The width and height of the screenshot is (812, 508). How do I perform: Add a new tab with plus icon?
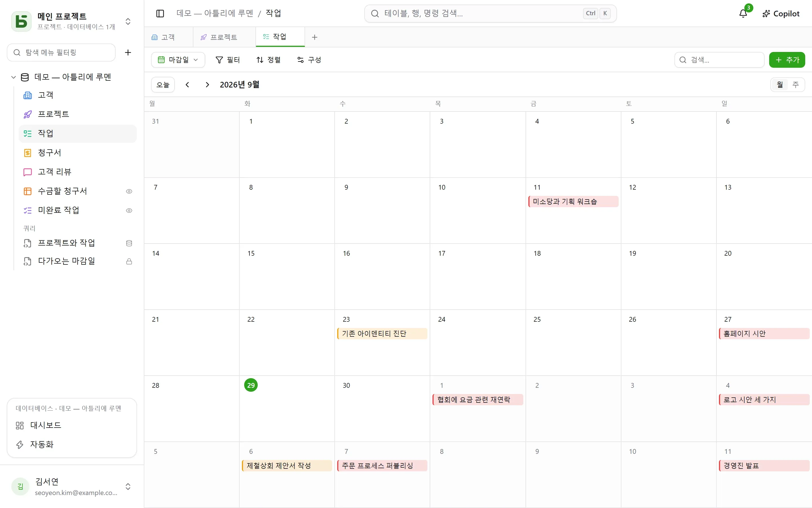pyautogui.click(x=314, y=37)
